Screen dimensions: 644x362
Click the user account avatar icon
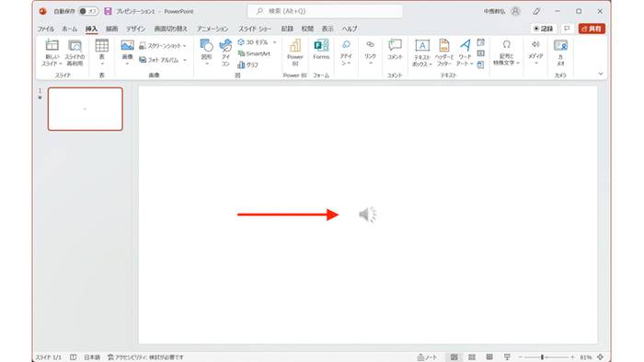point(515,12)
